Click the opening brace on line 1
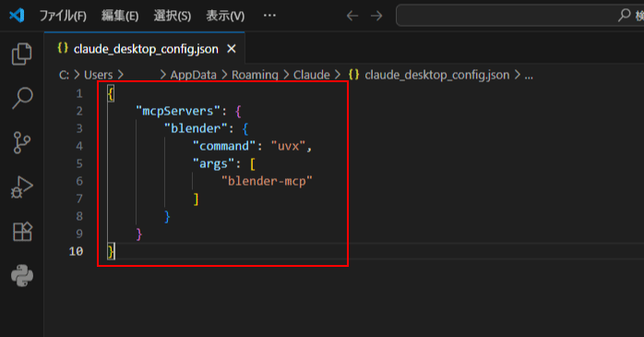 pos(111,93)
